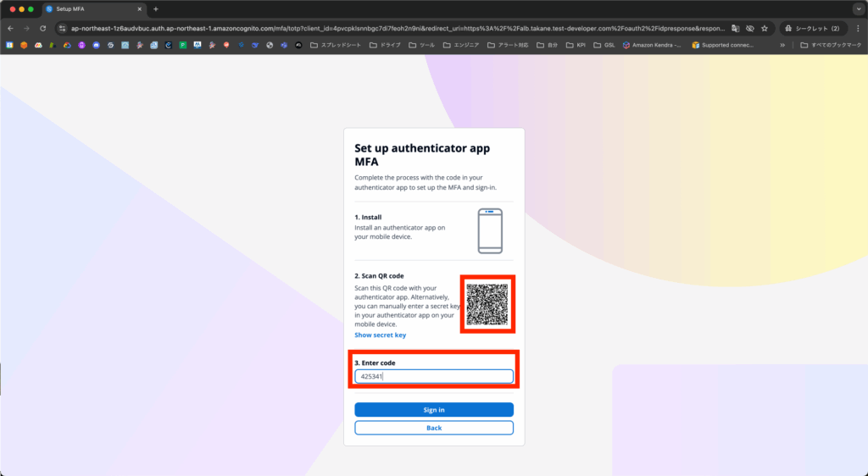868x476 pixels.
Task: Bookmark this page with the star icon
Action: (x=765, y=28)
